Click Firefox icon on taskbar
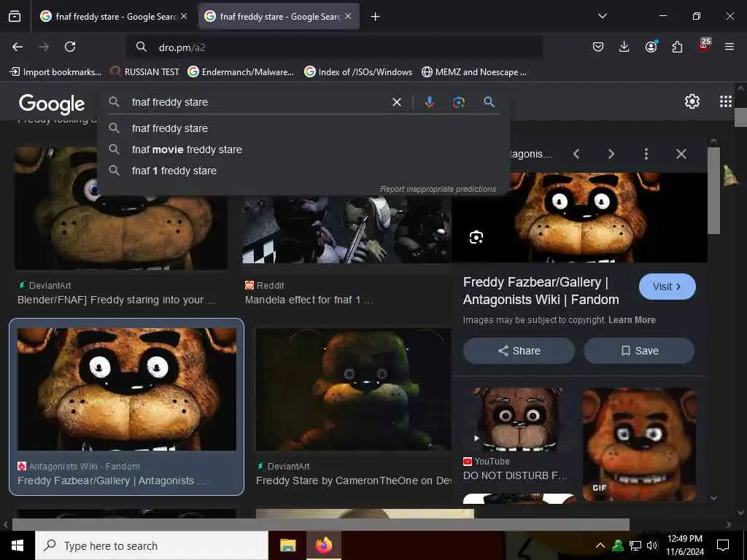This screenshot has height=560, width=747. [x=323, y=545]
